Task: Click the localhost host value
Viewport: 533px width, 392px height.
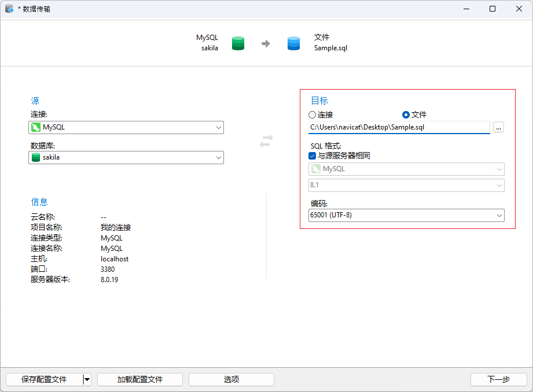Action: (115, 259)
